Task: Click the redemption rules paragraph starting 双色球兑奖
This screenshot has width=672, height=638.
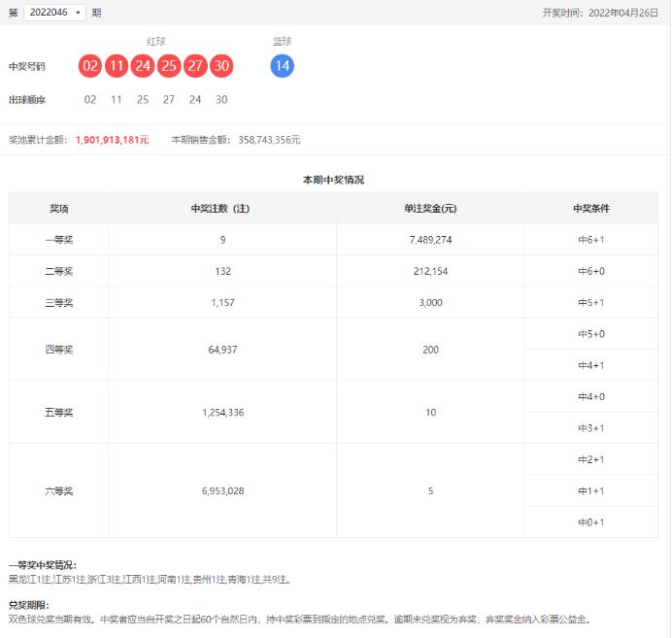Action: click(x=300, y=620)
